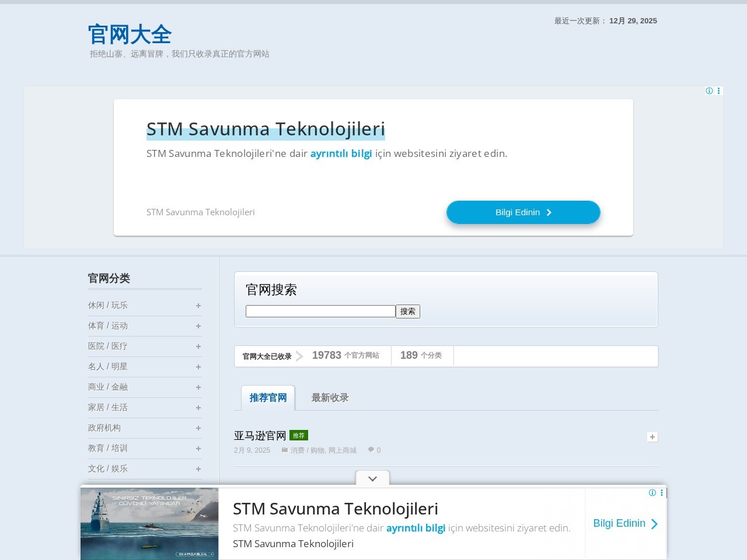This screenshot has height=560, width=747.
Task: Click the 官网大全已收录 label
Action: pyautogui.click(x=267, y=356)
